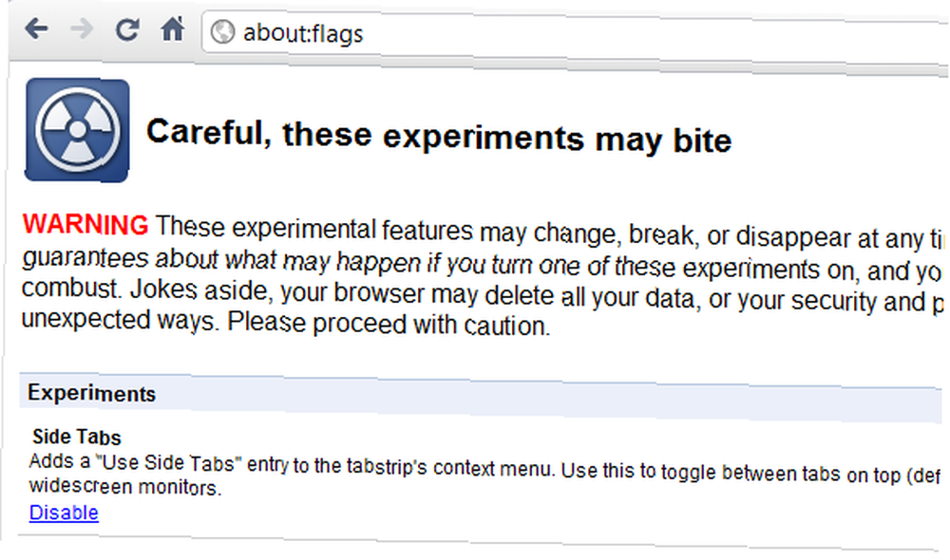Click the 'widescreen monitors.' text
Viewport: 950px width, 560px height.
pyautogui.click(x=125, y=486)
